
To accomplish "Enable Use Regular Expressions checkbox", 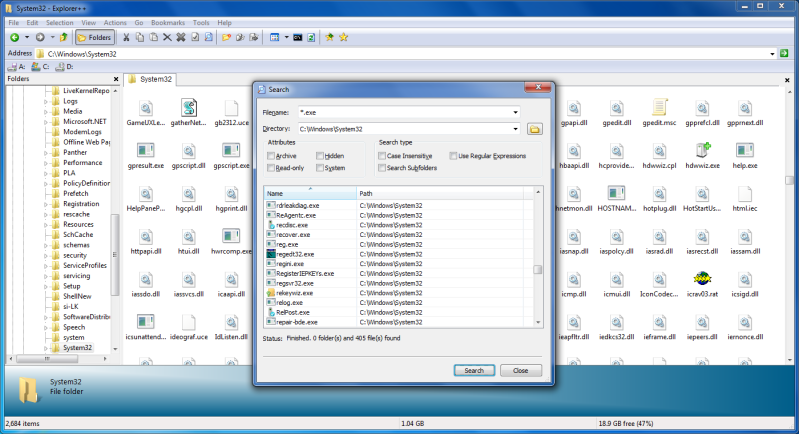I will [454, 156].
